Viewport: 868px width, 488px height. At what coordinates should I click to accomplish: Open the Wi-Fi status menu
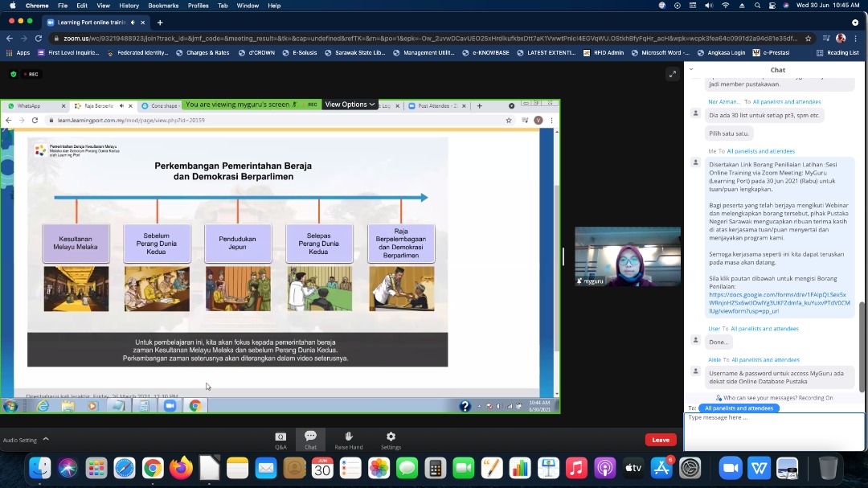pos(725,6)
